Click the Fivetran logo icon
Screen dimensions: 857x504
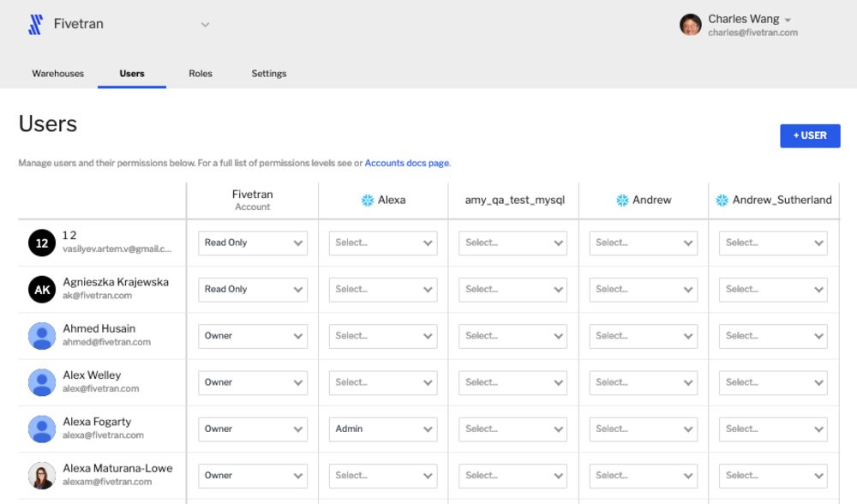[x=35, y=25]
